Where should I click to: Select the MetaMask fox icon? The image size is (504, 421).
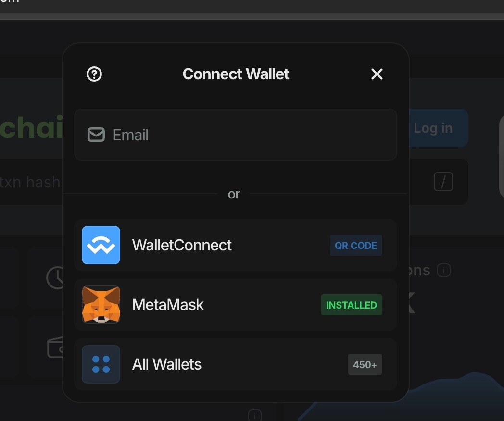[x=101, y=305]
